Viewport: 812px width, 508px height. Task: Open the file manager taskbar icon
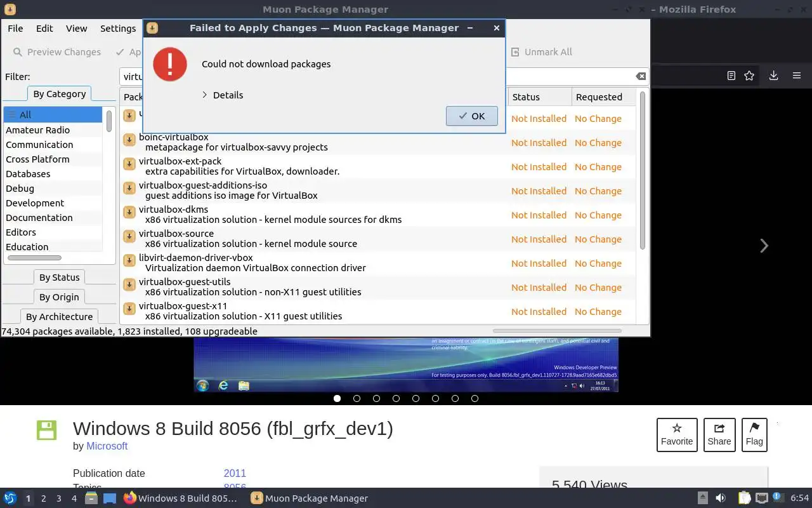pos(91,498)
